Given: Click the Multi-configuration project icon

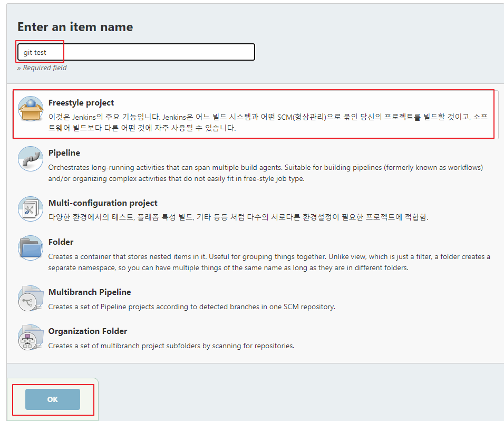Looking at the screenshot, I should pos(31,209).
